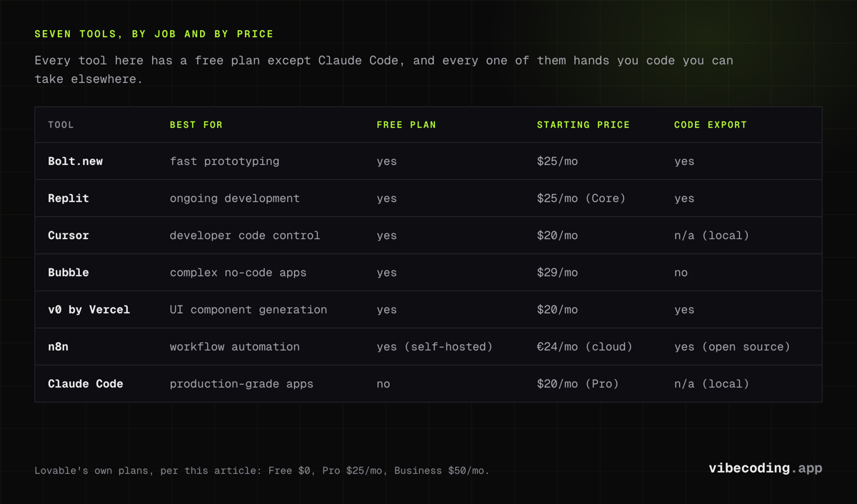Image resolution: width=857 pixels, height=504 pixels.
Task: Click Bubble's 'no' code export cell
Action: coord(681,273)
